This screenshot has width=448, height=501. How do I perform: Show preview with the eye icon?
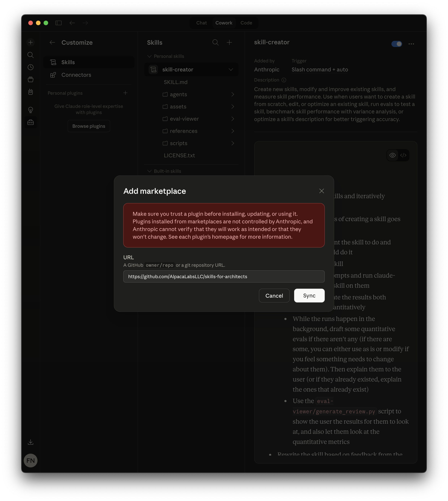[x=392, y=155]
